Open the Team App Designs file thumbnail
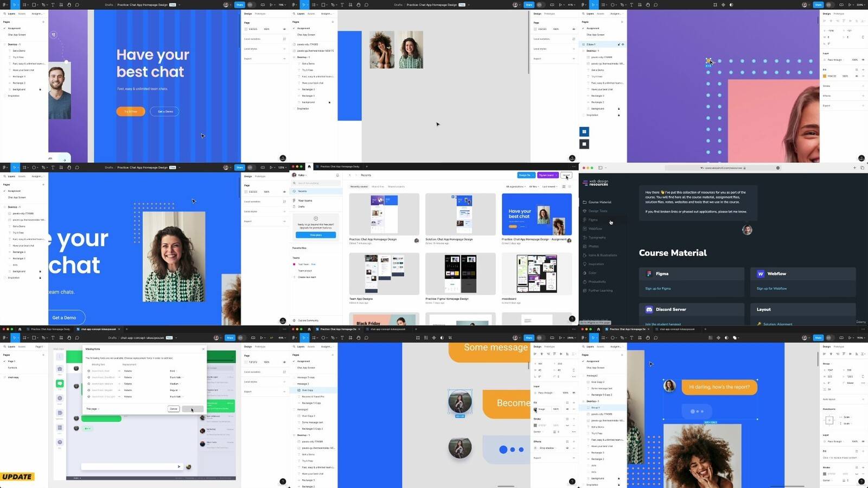This screenshot has height=488, width=868. pyautogui.click(x=384, y=274)
